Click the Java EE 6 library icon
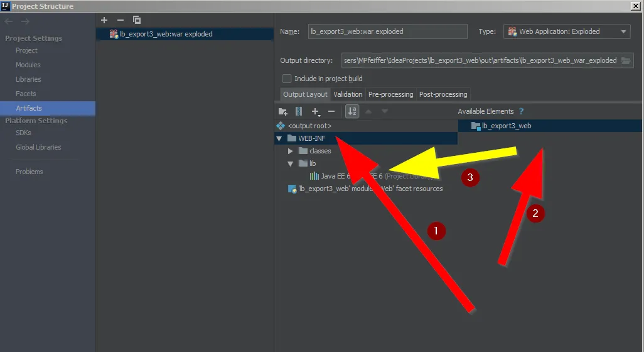 [x=314, y=176]
